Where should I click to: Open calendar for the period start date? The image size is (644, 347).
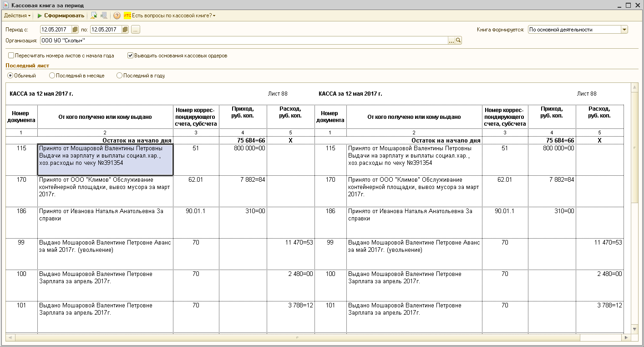(x=75, y=30)
